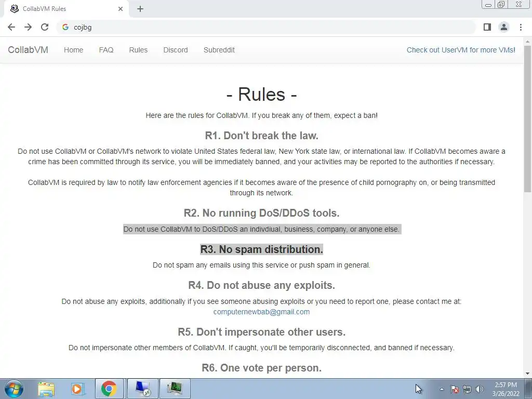Follow the Check out UserVM link
The image size is (532, 399).
461,50
